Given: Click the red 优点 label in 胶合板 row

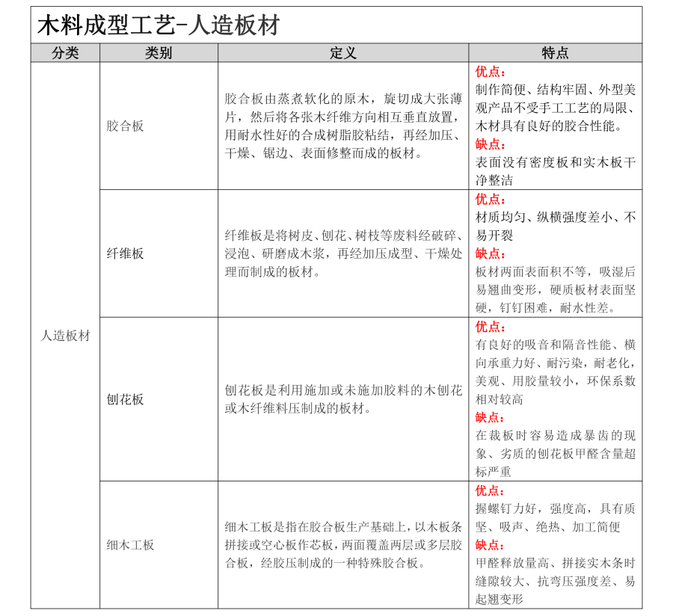Looking at the screenshot, I should [491, 72].
